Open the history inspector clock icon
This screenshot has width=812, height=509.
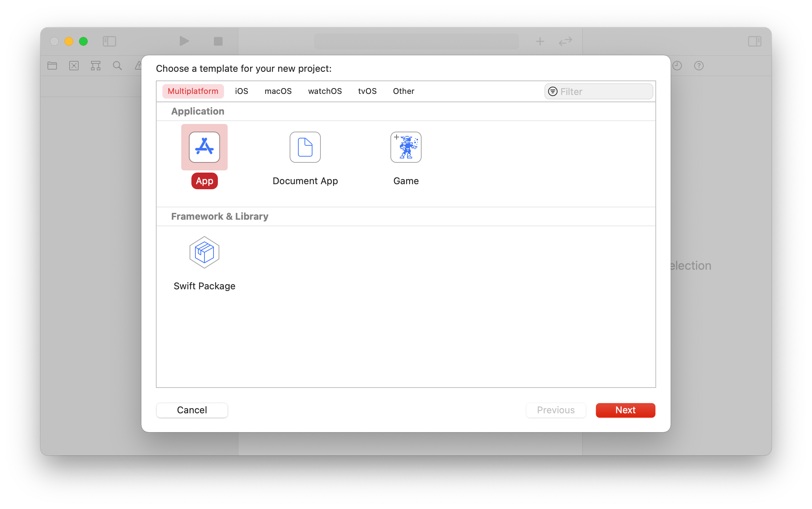(x=677, y=66)
